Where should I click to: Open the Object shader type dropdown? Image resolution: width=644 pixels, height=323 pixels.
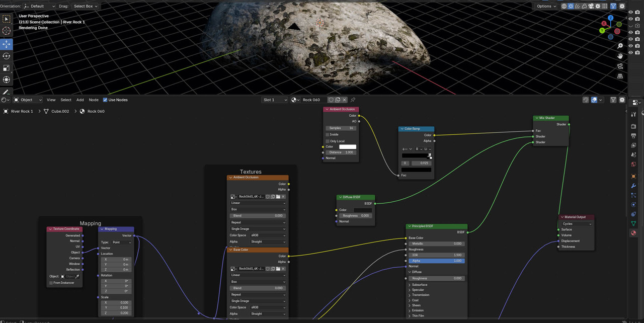click(x=28, y=100)
